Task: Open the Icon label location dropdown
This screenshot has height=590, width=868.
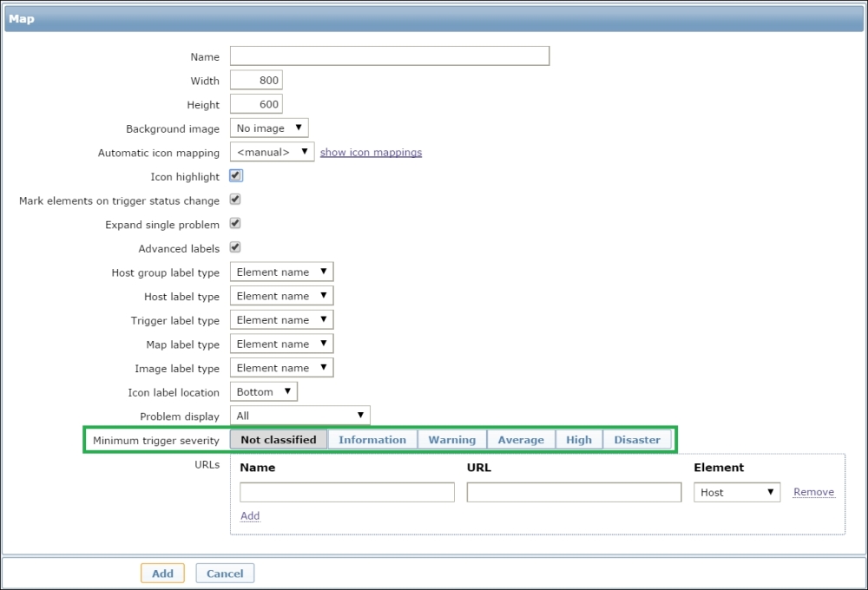Action: tap(264, 391)
